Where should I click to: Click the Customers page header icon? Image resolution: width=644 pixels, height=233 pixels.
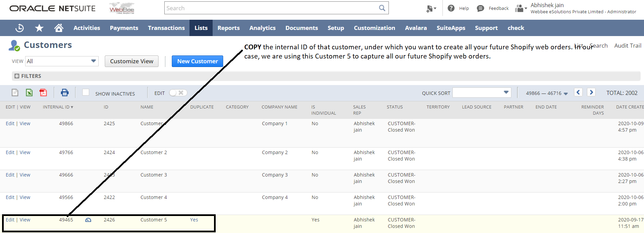tap(14, 46)
